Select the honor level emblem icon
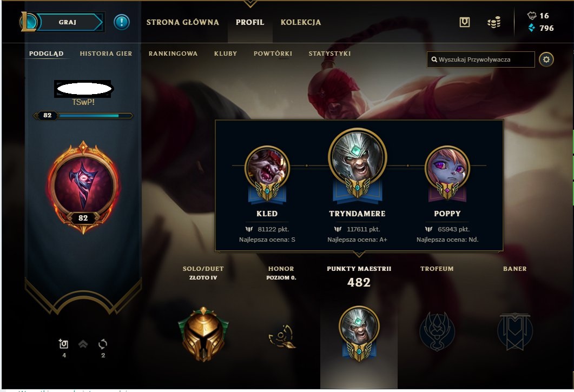This screenshot has width=574, height=392. click(281, 337)
